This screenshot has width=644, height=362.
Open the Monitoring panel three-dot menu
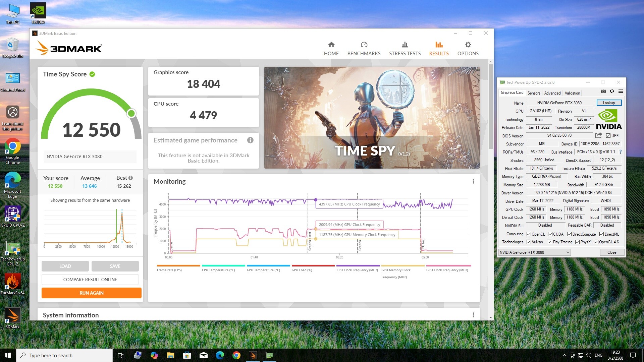473,181
